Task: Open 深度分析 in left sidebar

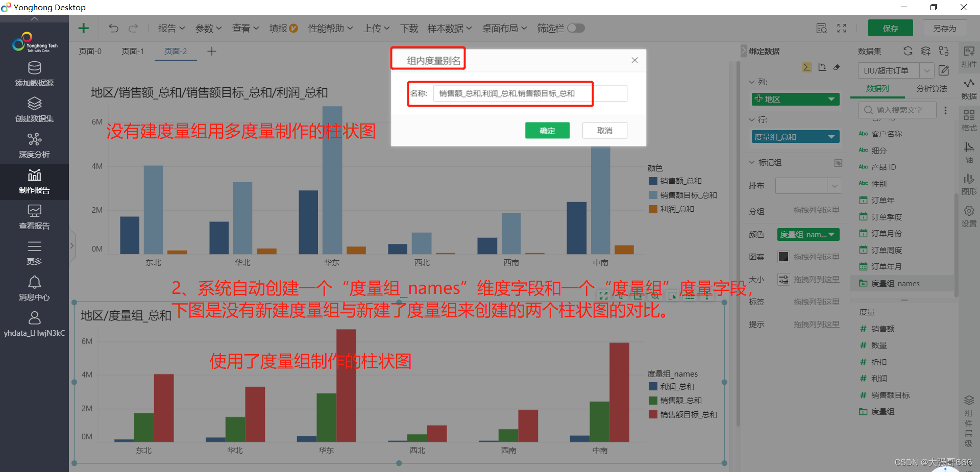Action: [x=34, y=146]
